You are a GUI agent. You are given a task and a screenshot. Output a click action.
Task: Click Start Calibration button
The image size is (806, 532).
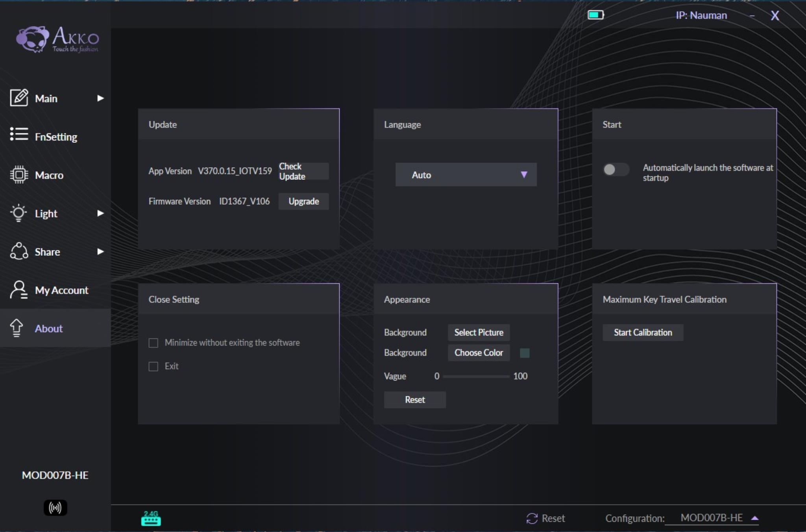[643, 332]
